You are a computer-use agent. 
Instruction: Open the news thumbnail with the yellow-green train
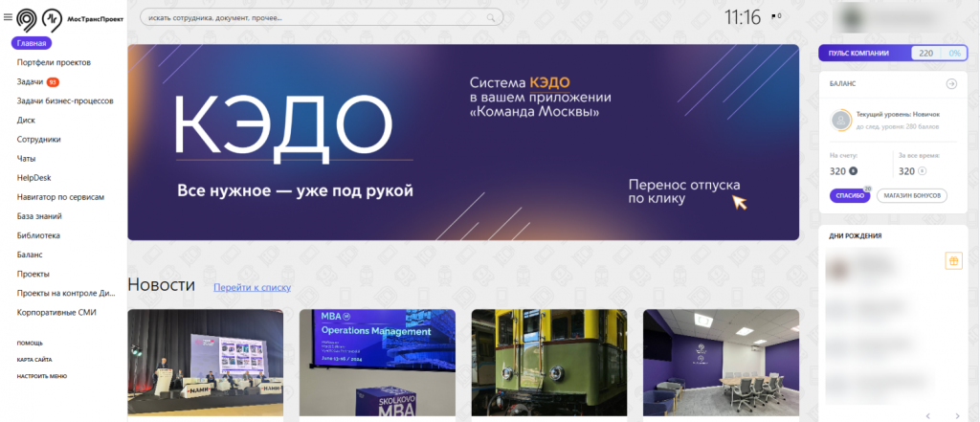[549, 364]
